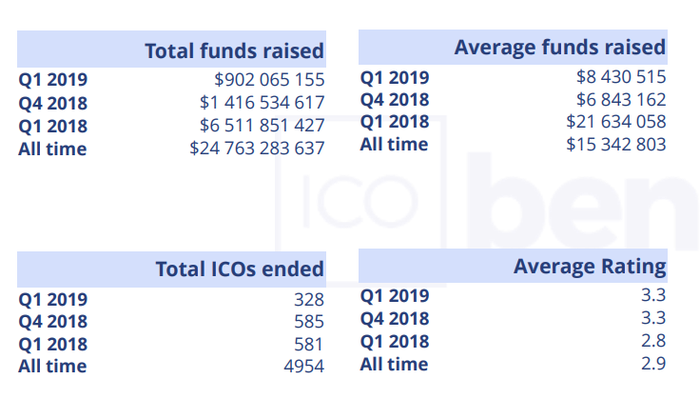The width and height of the screenshot is (700, 399).
Task: Select the $8 430 515 average value
Action: tap(621, 77)
